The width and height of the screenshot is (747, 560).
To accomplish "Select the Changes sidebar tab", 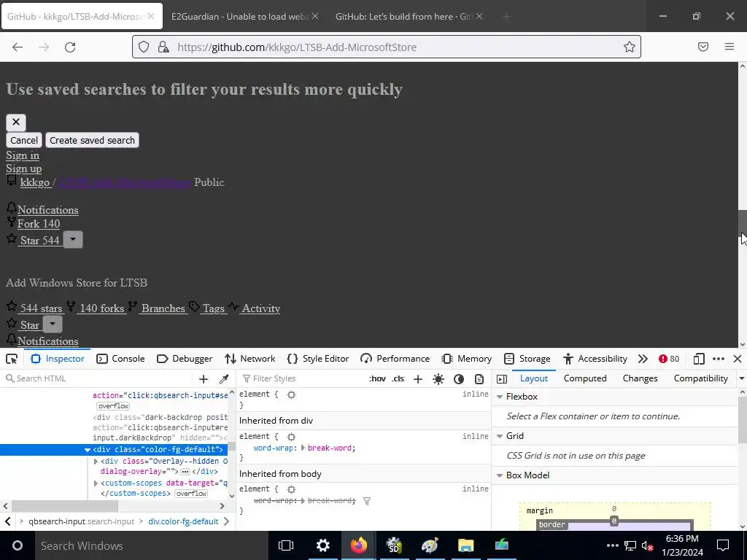I will (640, 378).
